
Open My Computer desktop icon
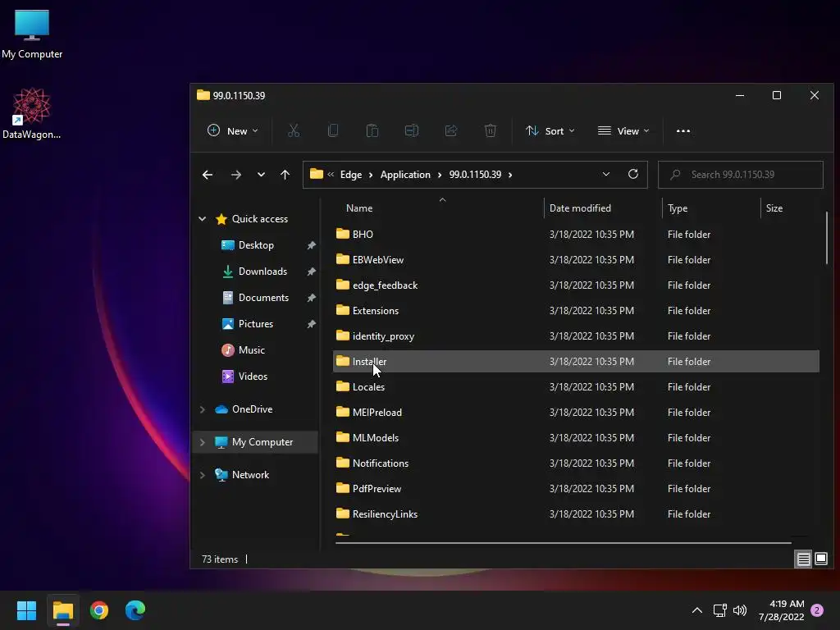pos(32,34)
